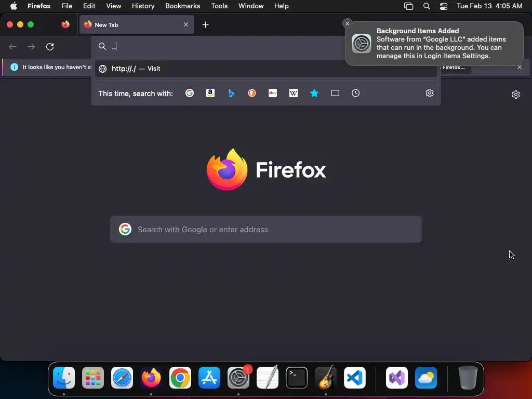Search bookmarks via star icon
The height and width of the screenshot is (399, 532).
[314, 93]
